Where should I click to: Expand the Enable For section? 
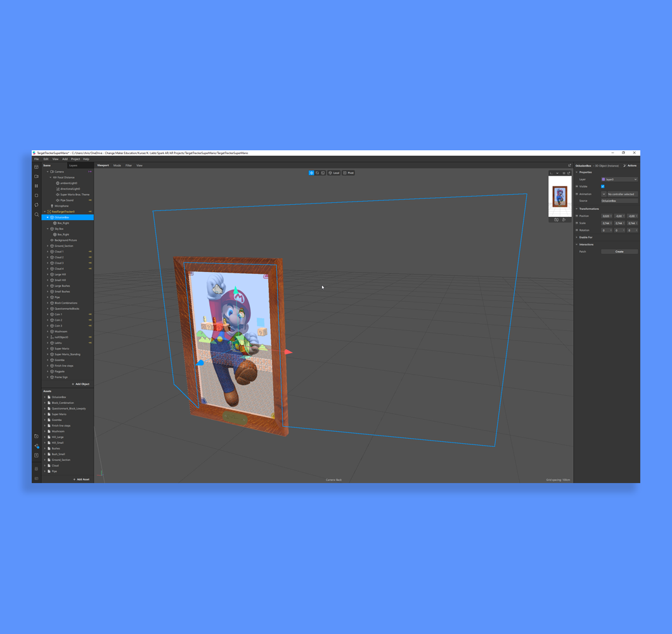click(x=576, y=237)
